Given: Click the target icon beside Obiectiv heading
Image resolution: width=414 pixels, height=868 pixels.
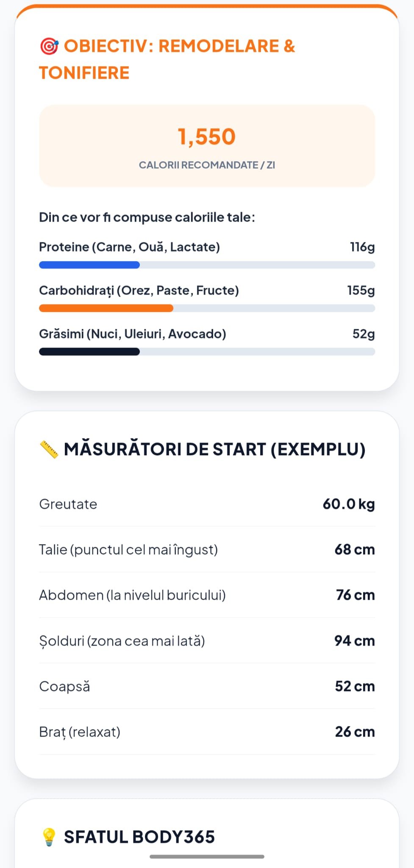Looking at the screenshot, I should click(49, 46).
